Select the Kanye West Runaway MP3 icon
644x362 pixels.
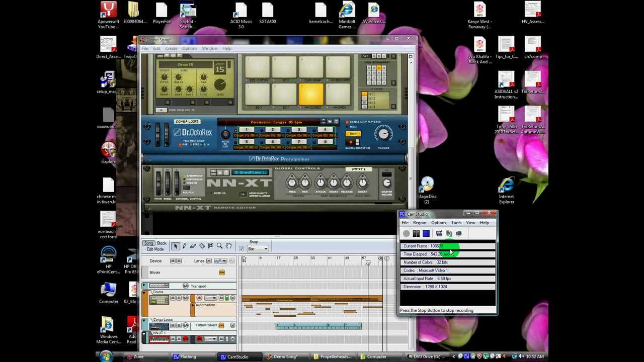(479, 15)
